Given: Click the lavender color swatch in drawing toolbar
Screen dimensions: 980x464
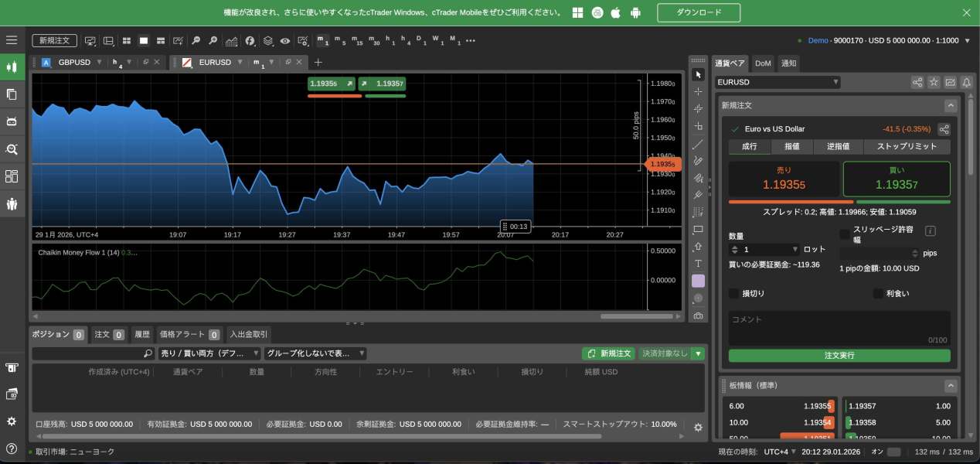Looking at the screenshot, I should 698,281.
